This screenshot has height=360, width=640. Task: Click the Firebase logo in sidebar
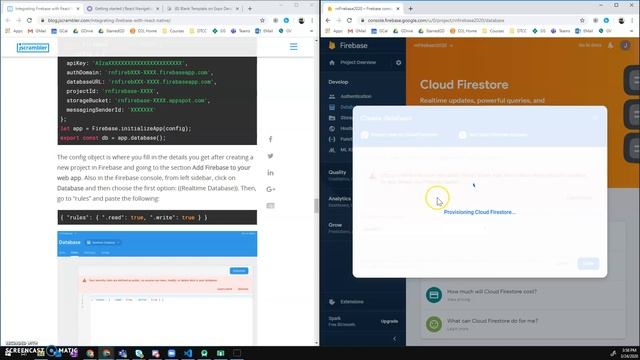point(349,45)
